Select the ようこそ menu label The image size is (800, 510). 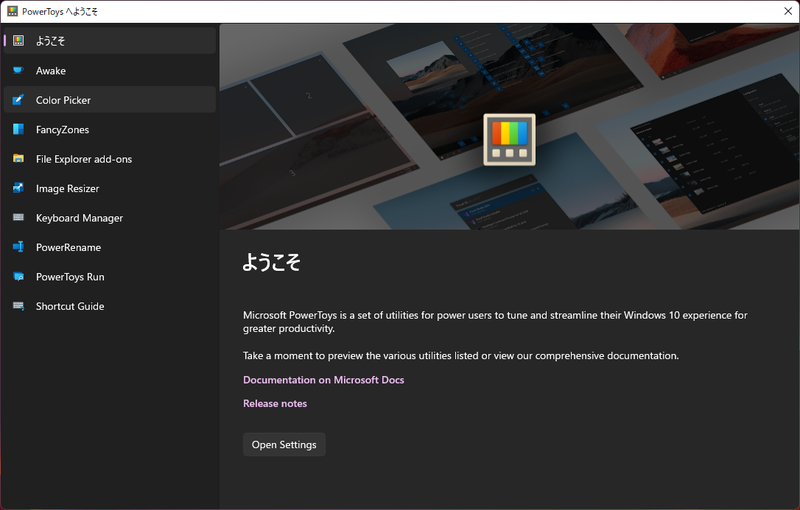[50, 41]
